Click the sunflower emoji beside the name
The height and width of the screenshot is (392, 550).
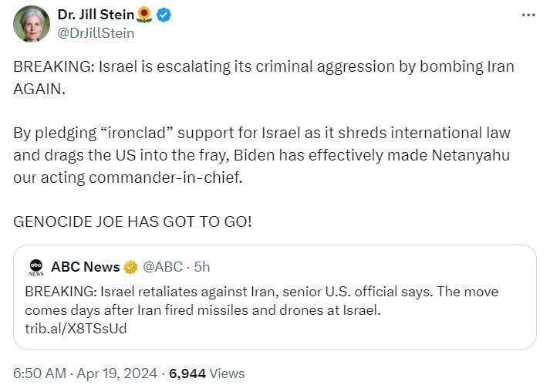[x=144, y=15]
